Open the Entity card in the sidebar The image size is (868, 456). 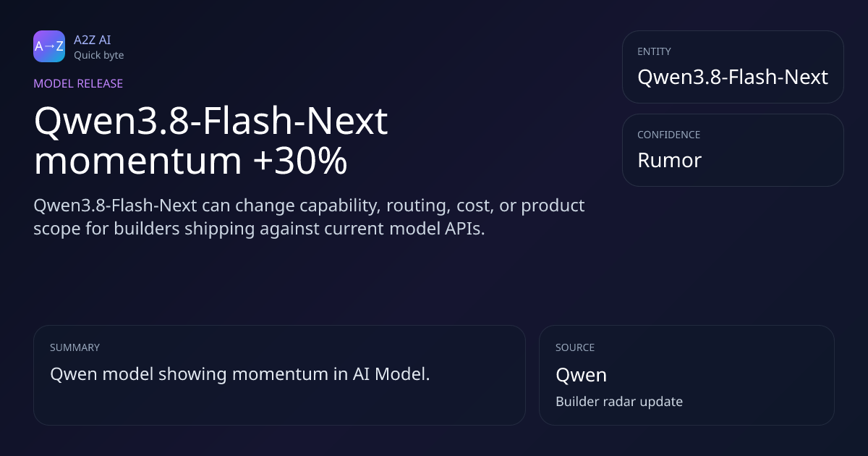point(733,67)
